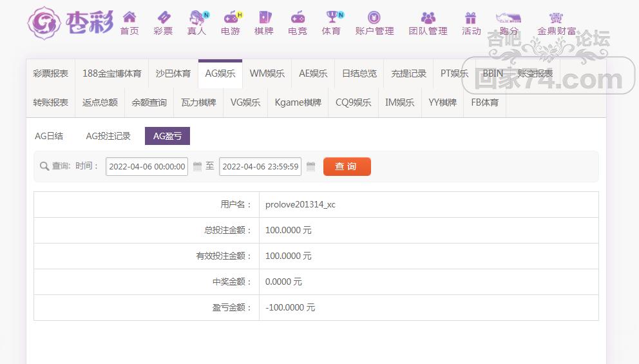Open the AG投注记录 sub-tab
639x364 pixels.
point(108,136)
